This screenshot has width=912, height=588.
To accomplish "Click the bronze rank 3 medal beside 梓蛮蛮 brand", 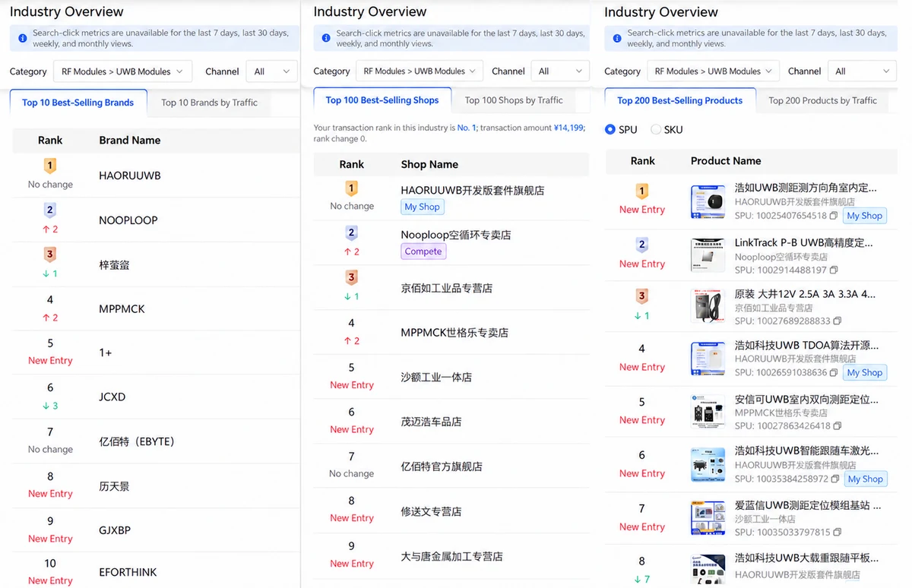I will point(50,255).
